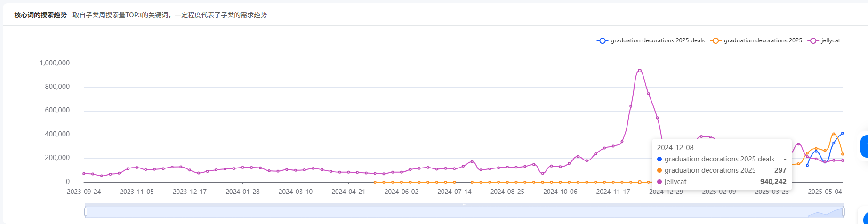Click the middle of the date range slider band

[465, 212]
